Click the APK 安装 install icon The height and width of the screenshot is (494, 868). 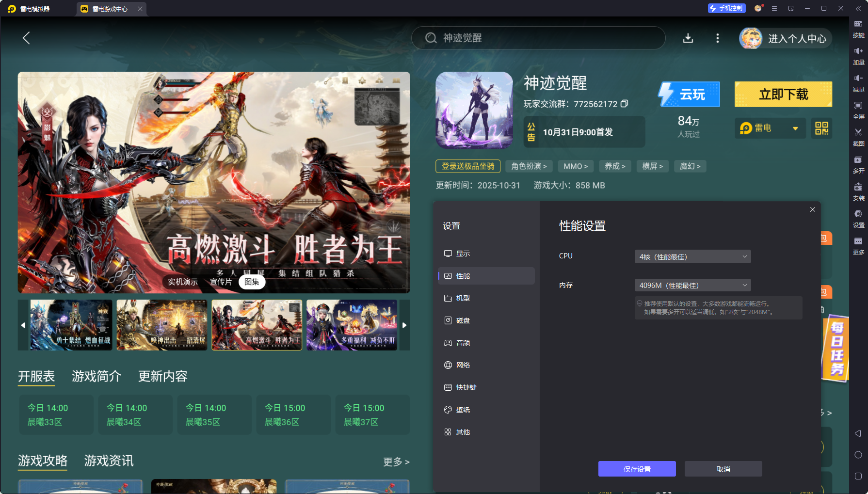tap(858, 192)
